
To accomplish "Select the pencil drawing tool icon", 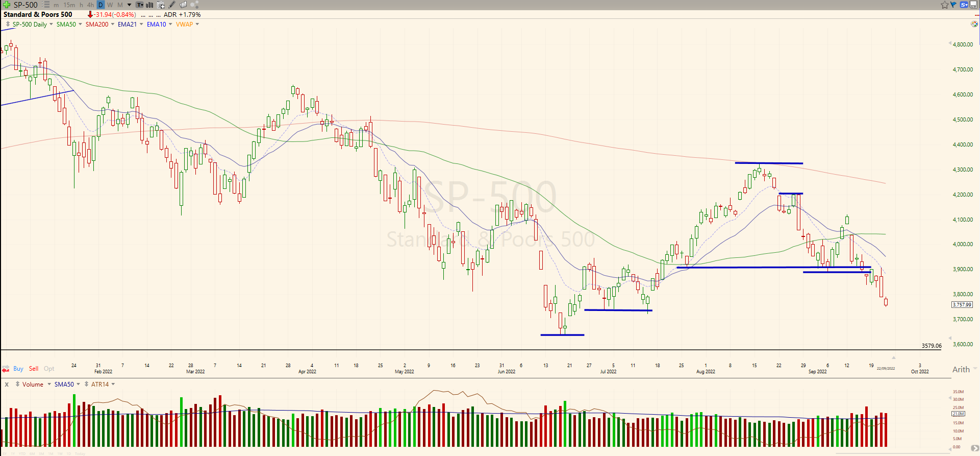I will [172, 5].
